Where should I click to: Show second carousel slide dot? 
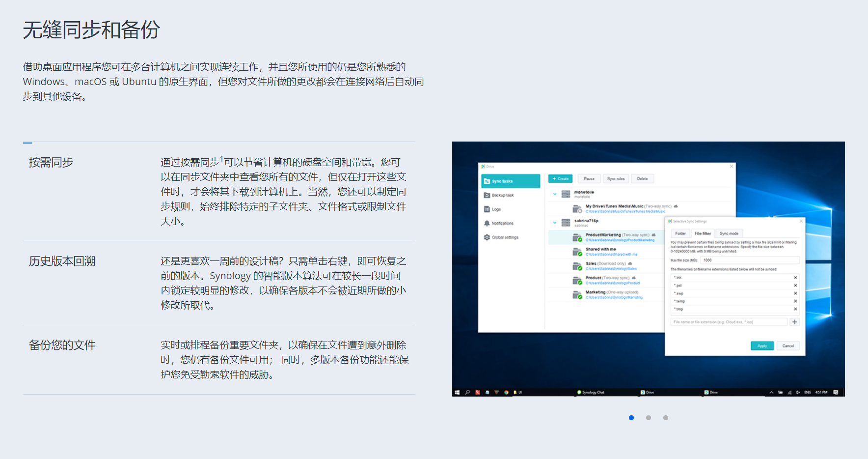coord(649,418)
